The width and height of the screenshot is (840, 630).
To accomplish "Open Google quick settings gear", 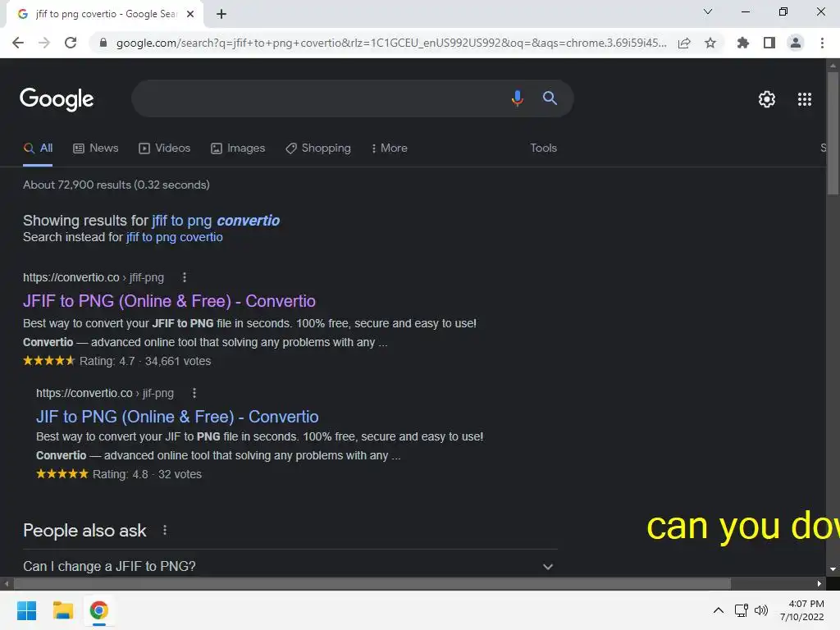I will point(767,99).
